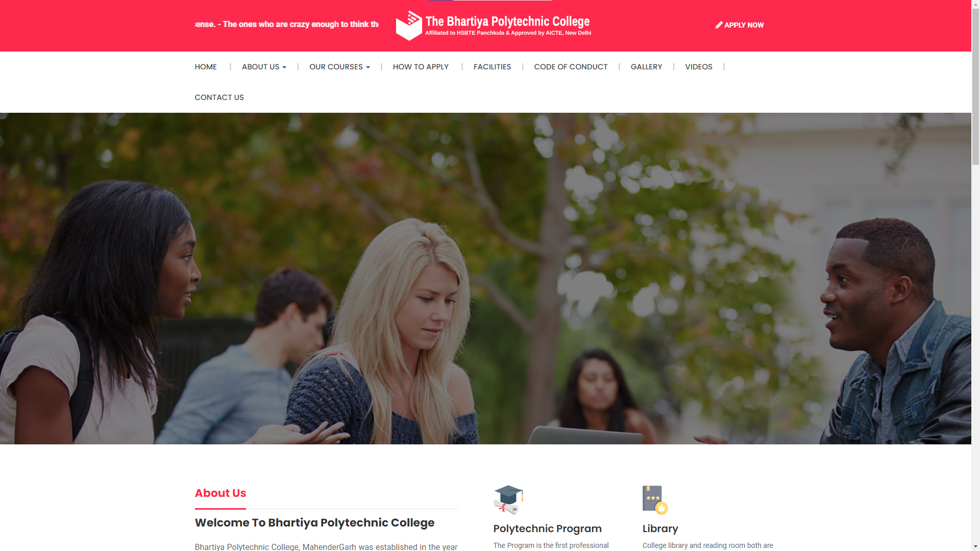Screen dimensions: 980x551
Task: Click the graduation cap Polytechnic Program icon
Action: point(508,500)
